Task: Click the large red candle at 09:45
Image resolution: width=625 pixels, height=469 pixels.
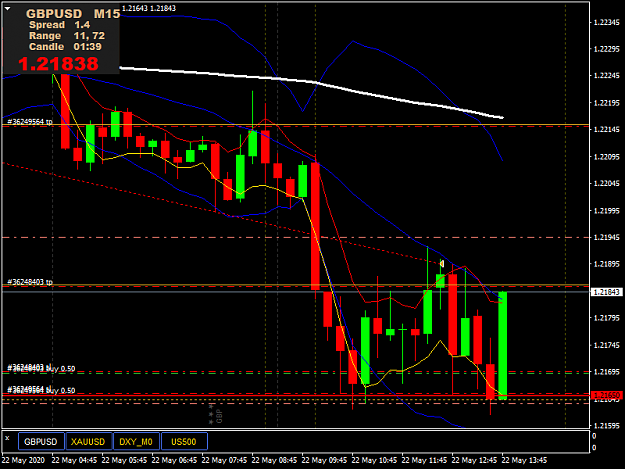Action: (315, 226)
